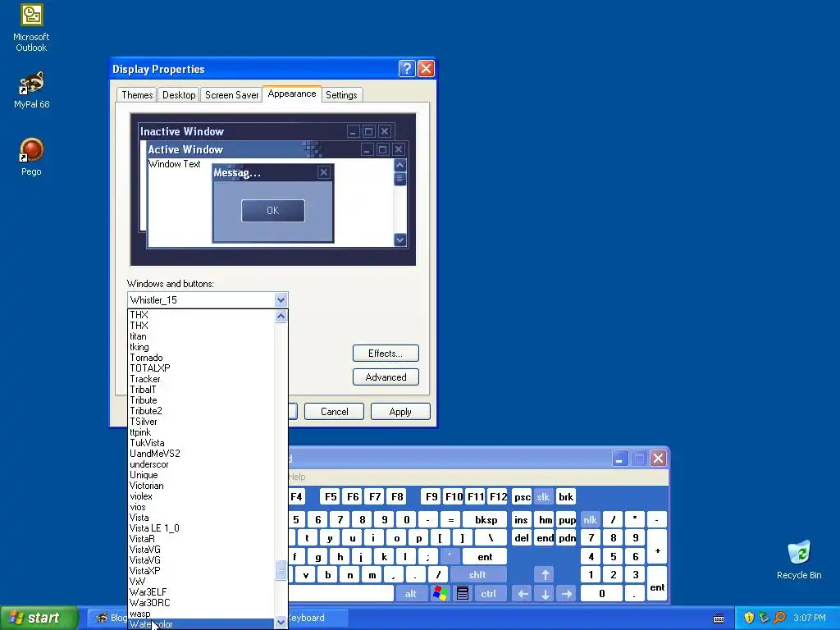This screenshot has height=630, width=840.
Task: Click the numpad 5 key
Action: click(x=613, y=557)
